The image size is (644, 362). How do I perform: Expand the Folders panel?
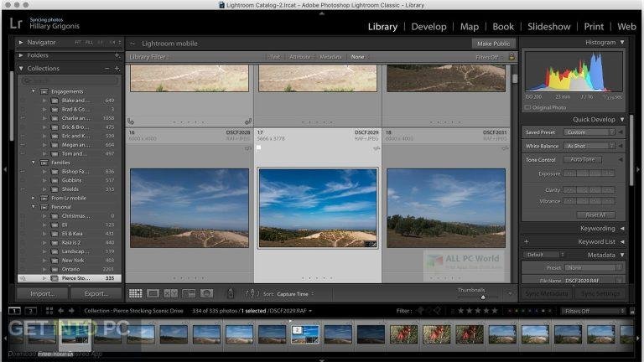[21, 55]
